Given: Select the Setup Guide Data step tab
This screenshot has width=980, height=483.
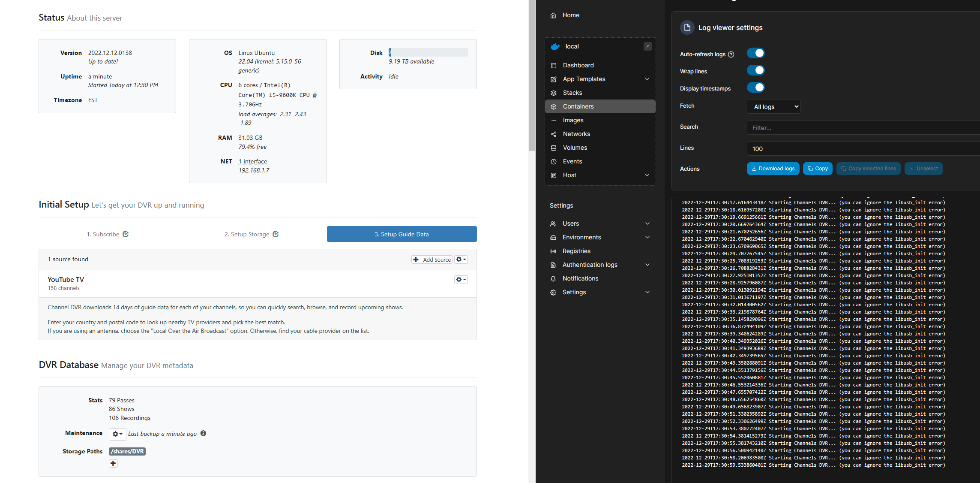Looking at the screenshot, I should pos(402,234).
